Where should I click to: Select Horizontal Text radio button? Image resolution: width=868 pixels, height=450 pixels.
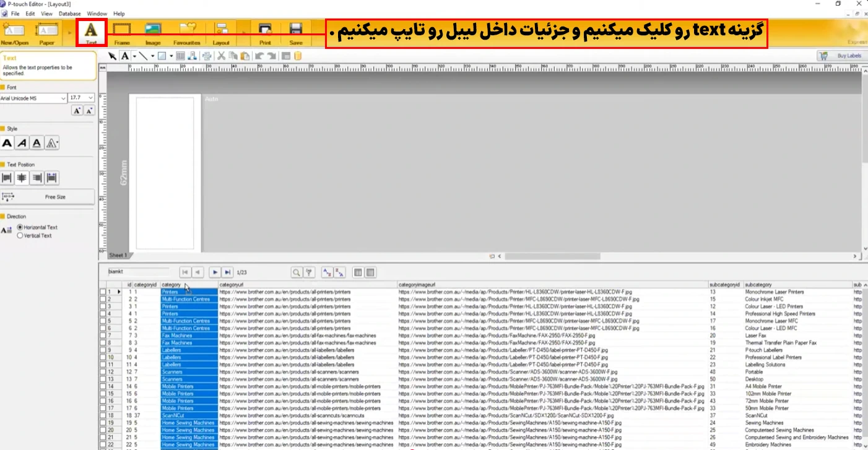point(20,228)
